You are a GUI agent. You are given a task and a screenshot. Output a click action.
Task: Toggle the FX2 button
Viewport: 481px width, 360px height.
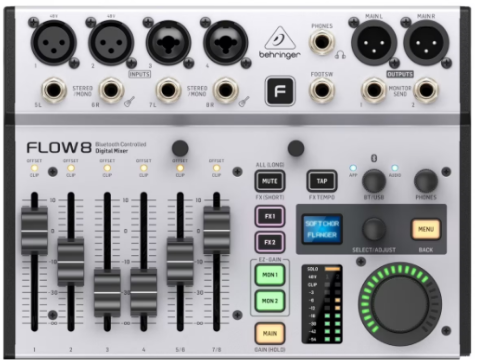(270, 242)
